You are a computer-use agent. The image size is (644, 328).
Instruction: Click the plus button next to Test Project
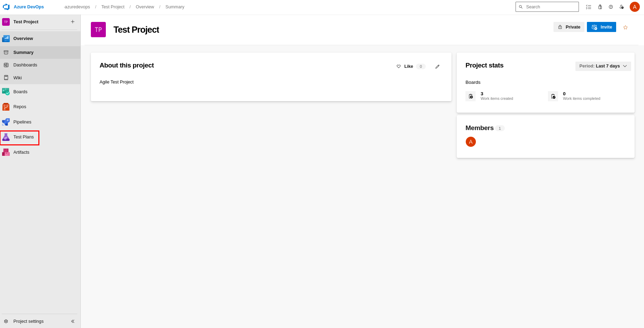(73, 22)
